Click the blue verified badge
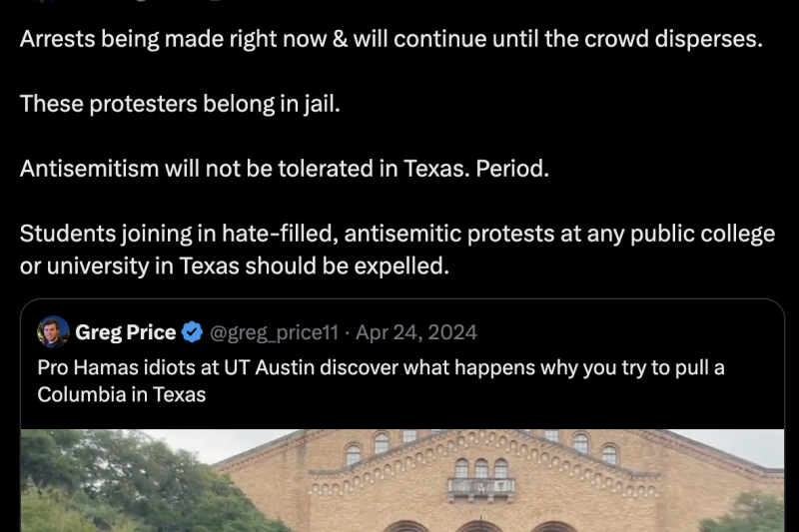This screenshot has width=799, height=532. click(x=193, y=332)
